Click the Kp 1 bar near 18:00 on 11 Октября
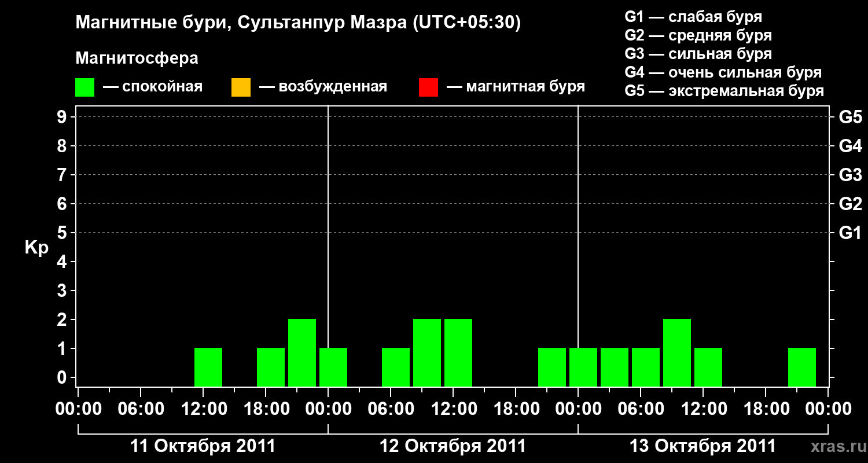The width and height of the screenshot is (868, 463). click(271, 367)
